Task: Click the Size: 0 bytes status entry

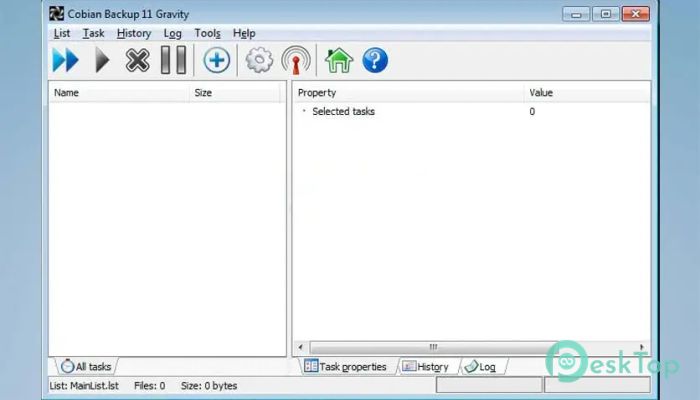Action: (209, 386)
